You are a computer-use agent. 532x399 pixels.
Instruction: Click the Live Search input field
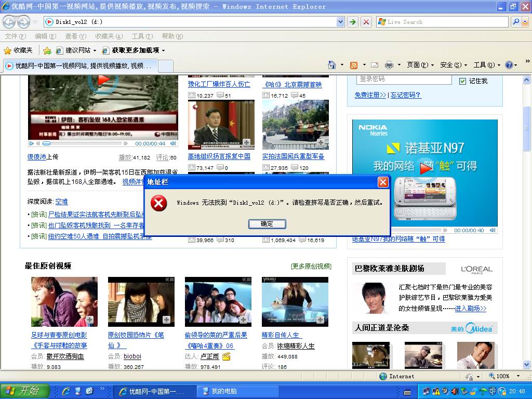[x=442, y=22]
